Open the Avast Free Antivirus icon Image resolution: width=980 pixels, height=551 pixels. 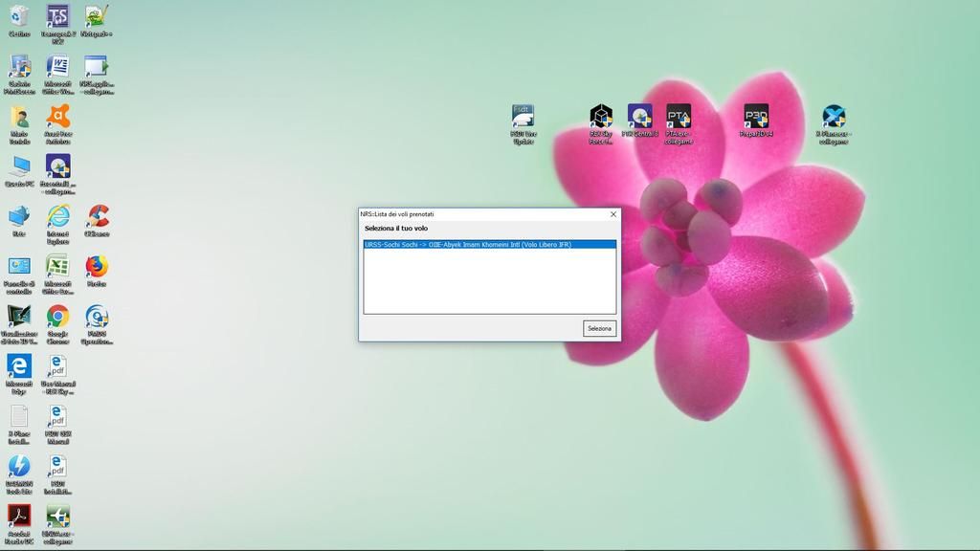click(57, 117)
